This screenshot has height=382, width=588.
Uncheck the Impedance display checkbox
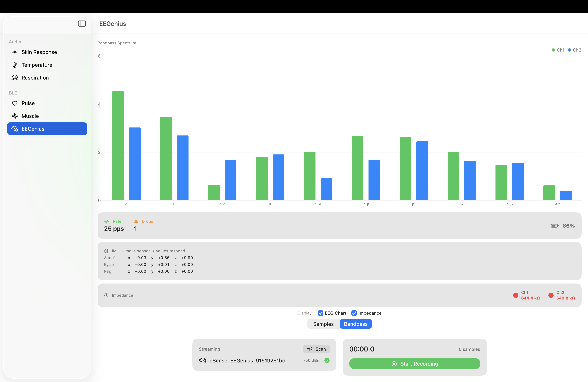[x=354, y=313]
